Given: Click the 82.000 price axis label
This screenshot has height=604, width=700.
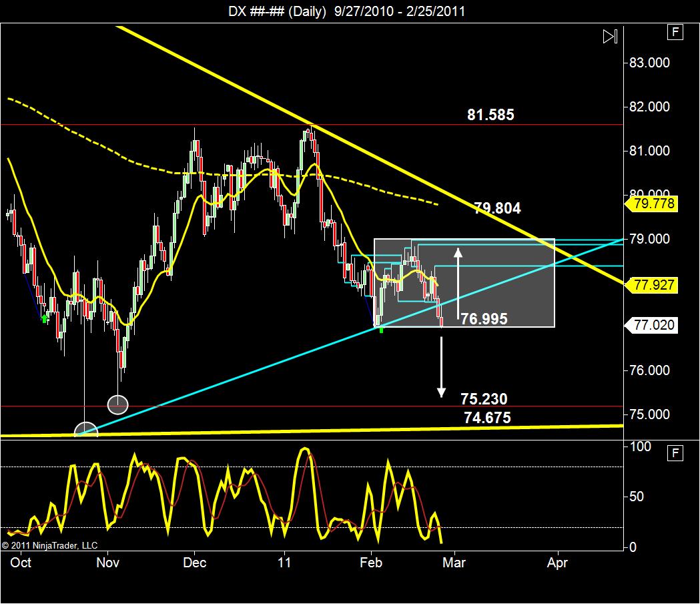Looking at the screenshot, I should [649, 107].
